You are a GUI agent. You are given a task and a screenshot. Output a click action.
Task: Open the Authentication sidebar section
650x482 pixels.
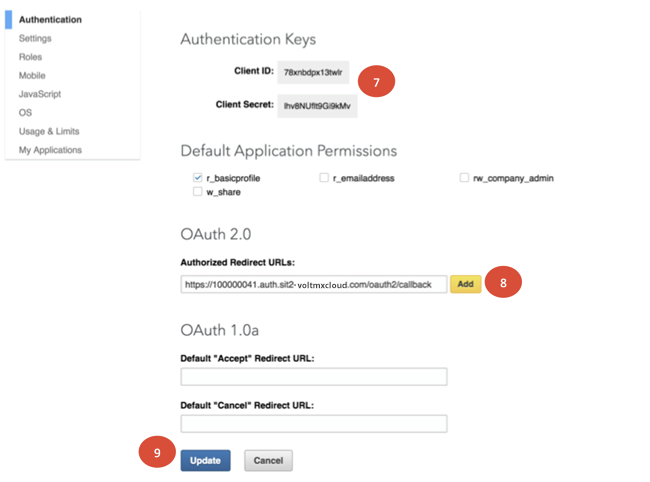click(x=50, y=20)
